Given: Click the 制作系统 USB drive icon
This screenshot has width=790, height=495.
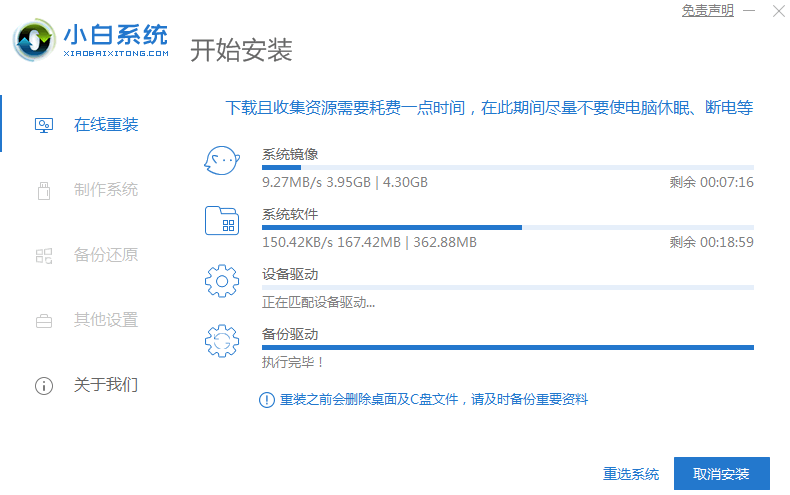Looking at the screenshot, I should pos(44,190).
